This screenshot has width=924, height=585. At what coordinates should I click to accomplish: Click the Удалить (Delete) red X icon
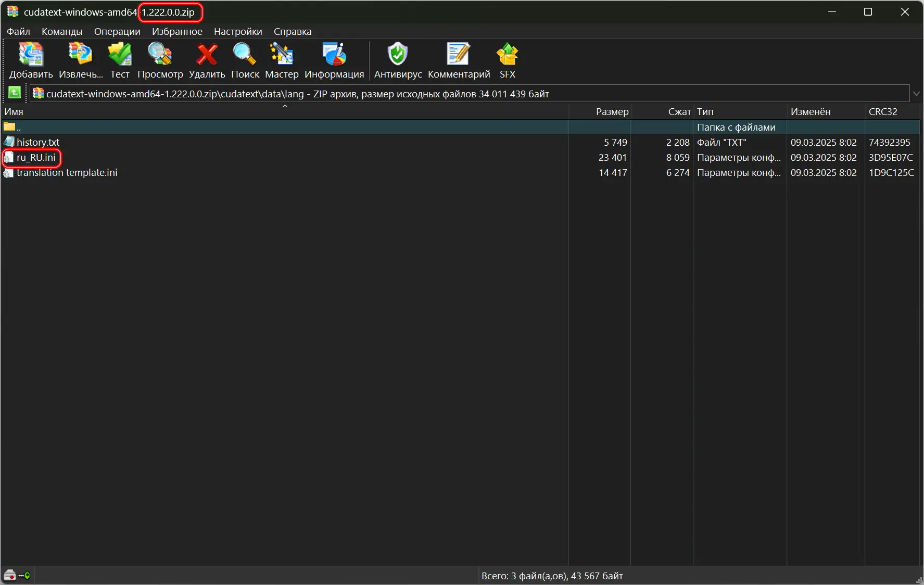click(x=207, y=54)
